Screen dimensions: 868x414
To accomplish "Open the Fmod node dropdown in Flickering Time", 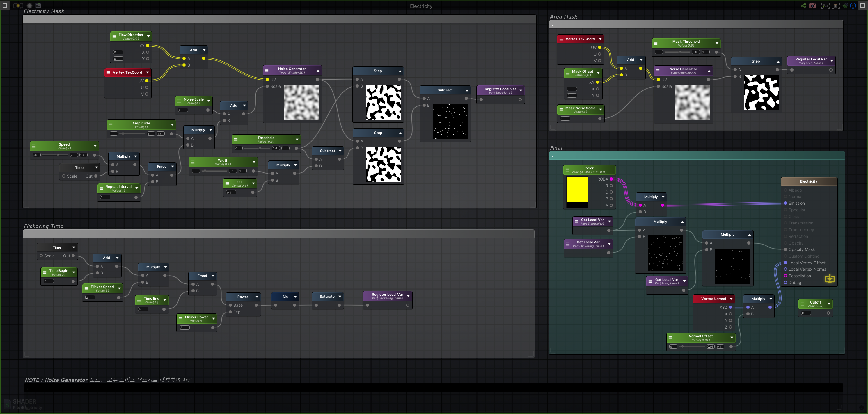I will coord(213,276).
